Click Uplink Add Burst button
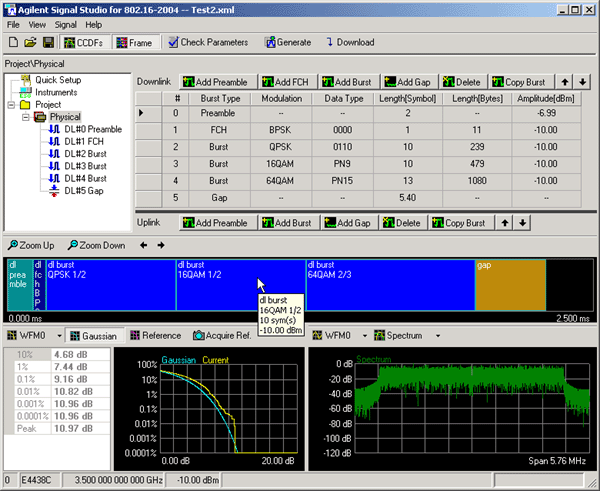Screen dimensions: 600x491 coord(287,223)
